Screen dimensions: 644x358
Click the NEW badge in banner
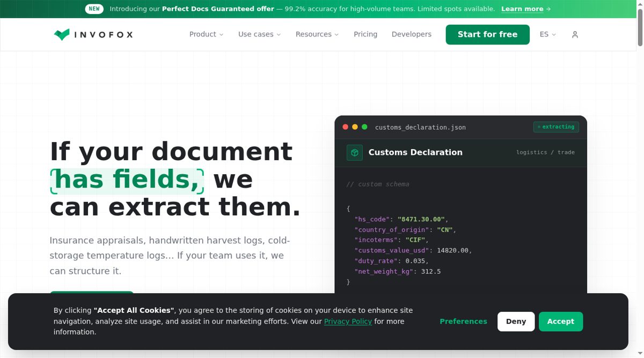click(x=94, y=9)
